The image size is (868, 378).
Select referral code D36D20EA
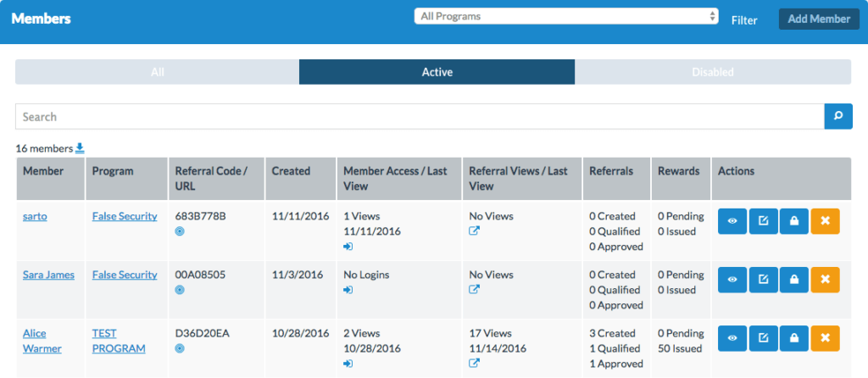202,334
